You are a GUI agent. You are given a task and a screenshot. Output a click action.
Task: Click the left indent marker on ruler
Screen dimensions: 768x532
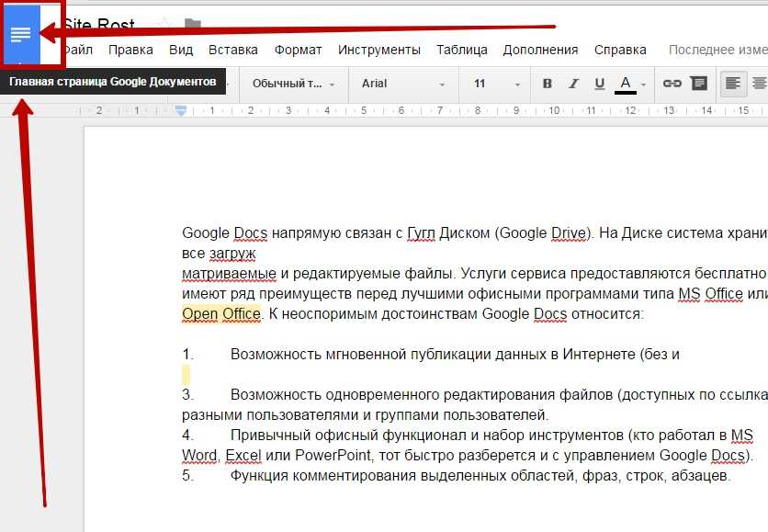click(181, 111)
